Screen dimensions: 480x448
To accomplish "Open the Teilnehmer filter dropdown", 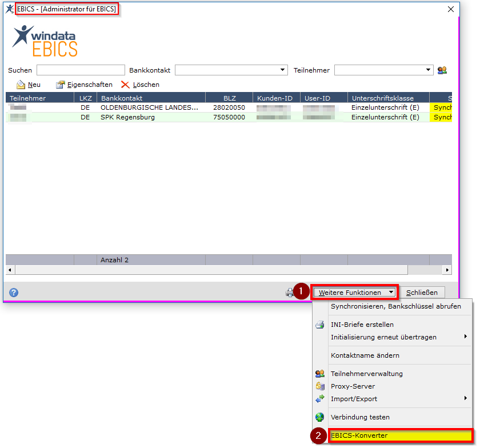I will pyautogui.click(x=428, y=70).
